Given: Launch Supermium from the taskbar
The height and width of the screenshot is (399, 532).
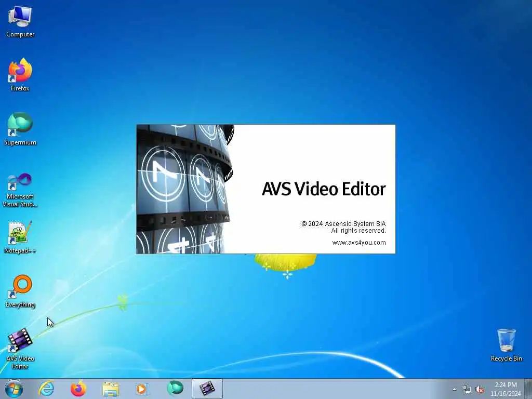Looking at the screenshot, I should click(175, 389).
